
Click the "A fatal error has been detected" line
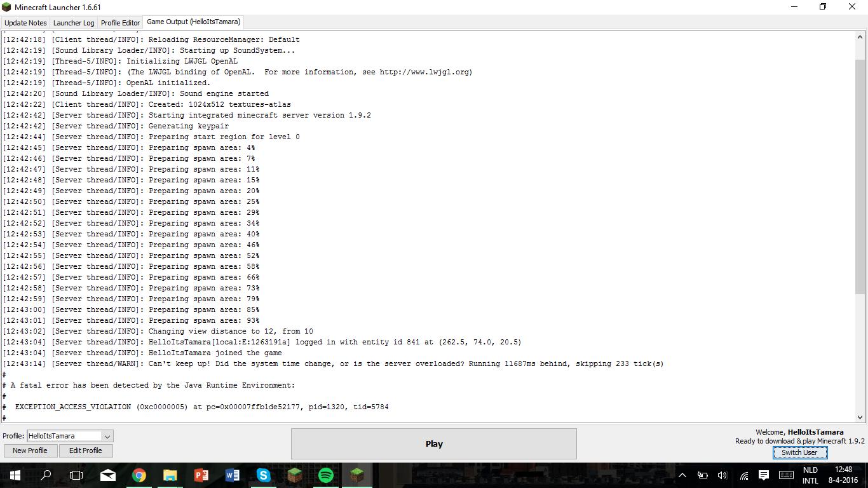(149, 385)
